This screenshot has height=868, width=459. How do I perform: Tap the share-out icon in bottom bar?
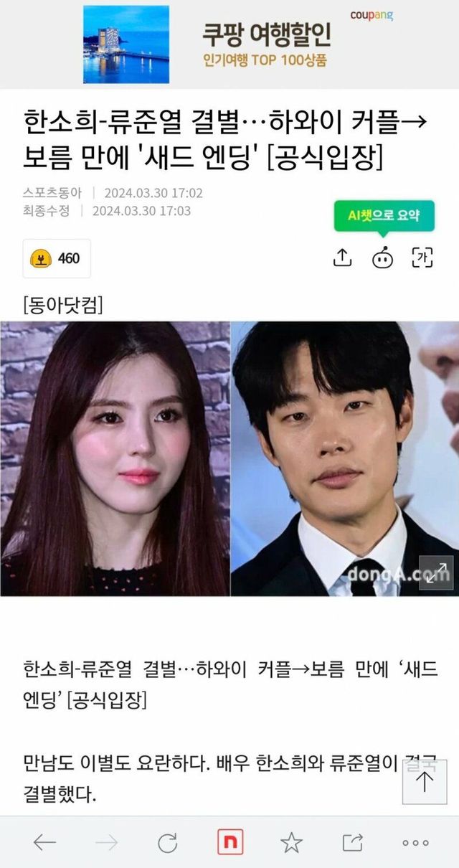click(353, 843)
